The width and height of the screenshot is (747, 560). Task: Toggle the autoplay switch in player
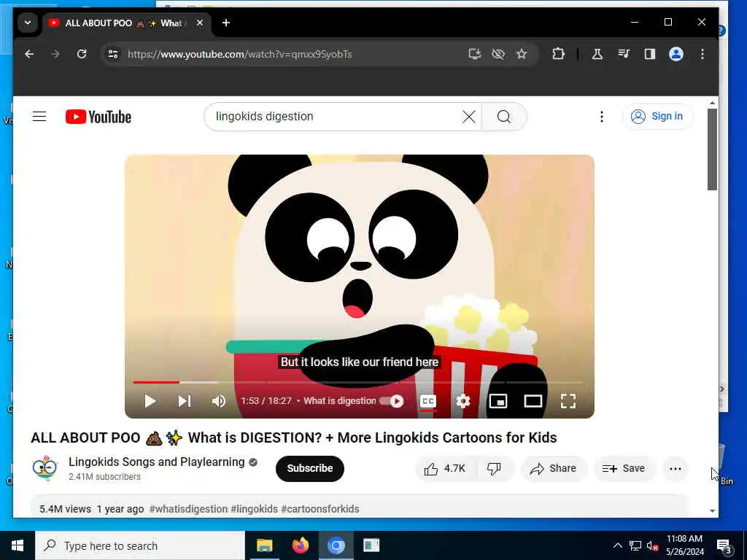(x=392, y=401)
